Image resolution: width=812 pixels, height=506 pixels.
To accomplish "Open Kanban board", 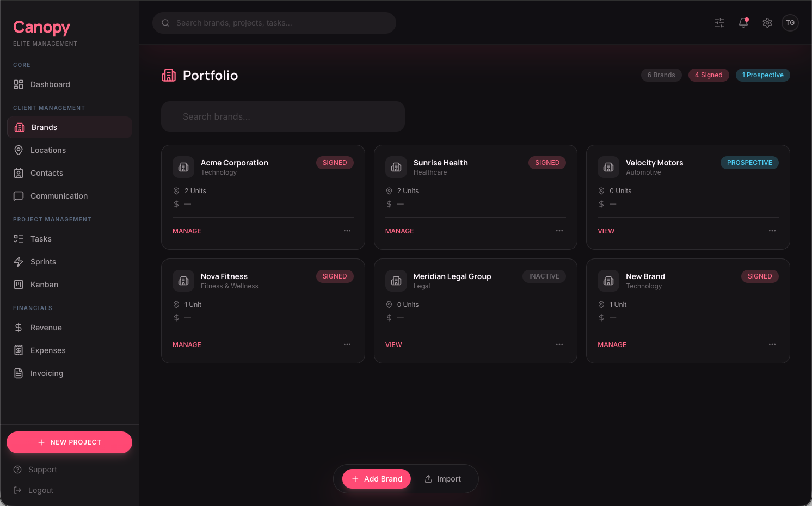I will [x=69, y=285].
